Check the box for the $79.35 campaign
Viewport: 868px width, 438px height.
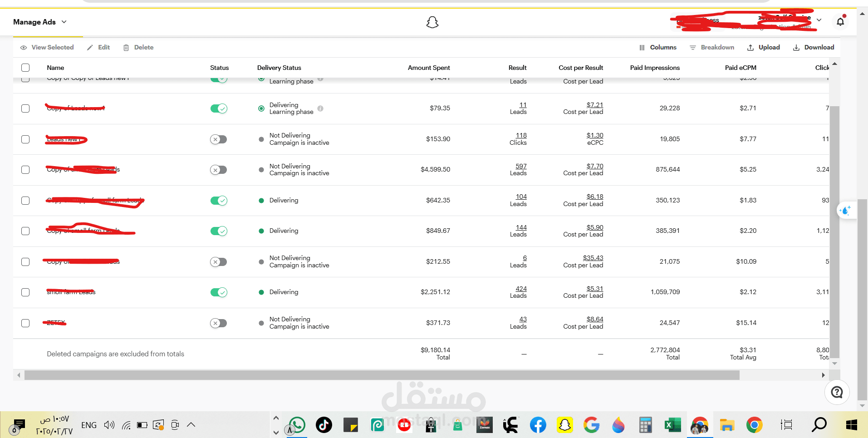pyautogui.click(x=25, y=108)
